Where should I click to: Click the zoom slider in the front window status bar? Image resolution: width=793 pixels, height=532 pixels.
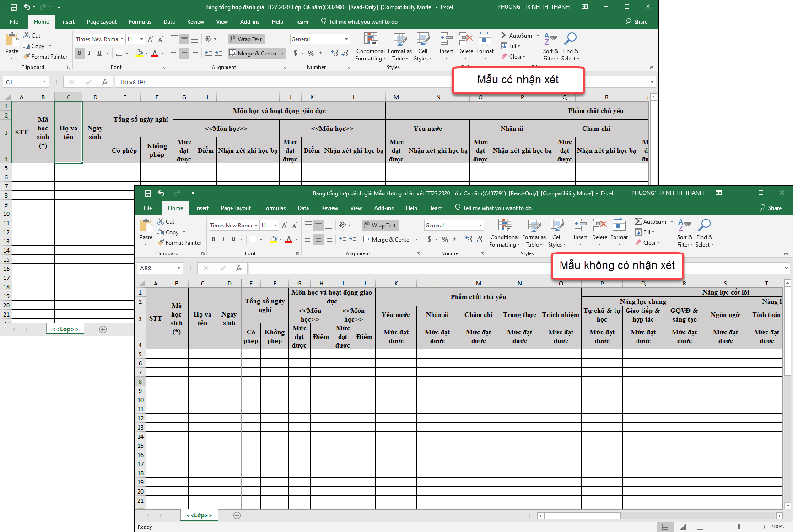(739, 527)
